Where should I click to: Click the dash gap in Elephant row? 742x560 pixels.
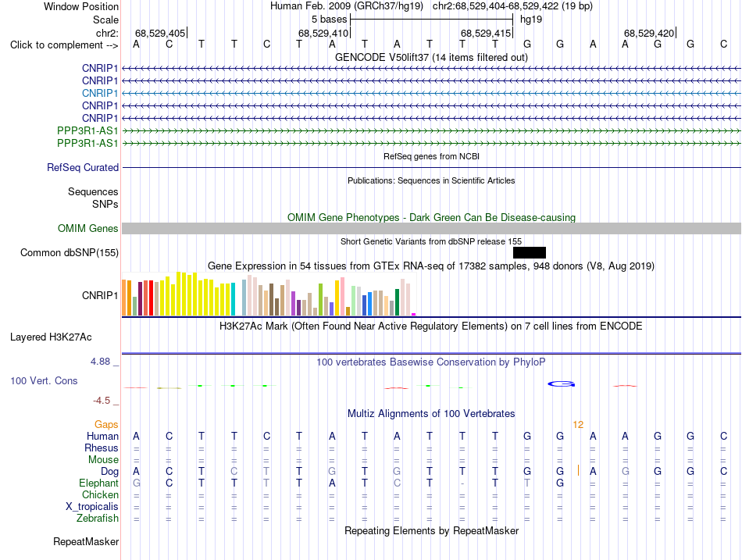click(462, 483)
